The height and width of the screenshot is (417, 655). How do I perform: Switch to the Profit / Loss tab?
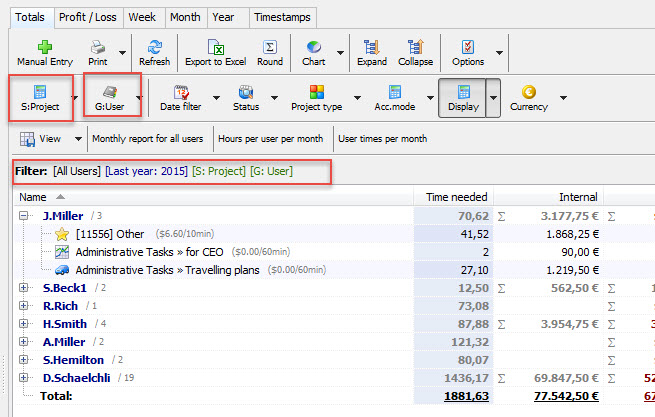(x=90, y=17)
